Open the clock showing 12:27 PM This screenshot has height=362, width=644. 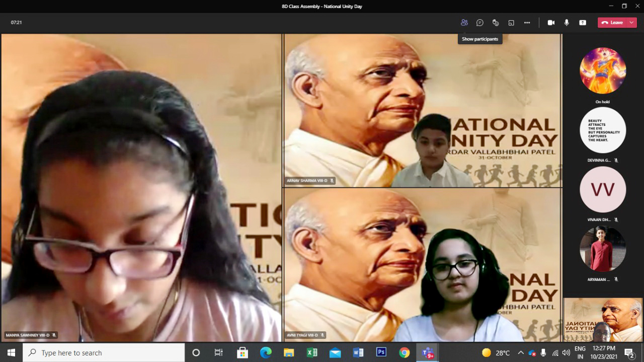tap(604, 352)
